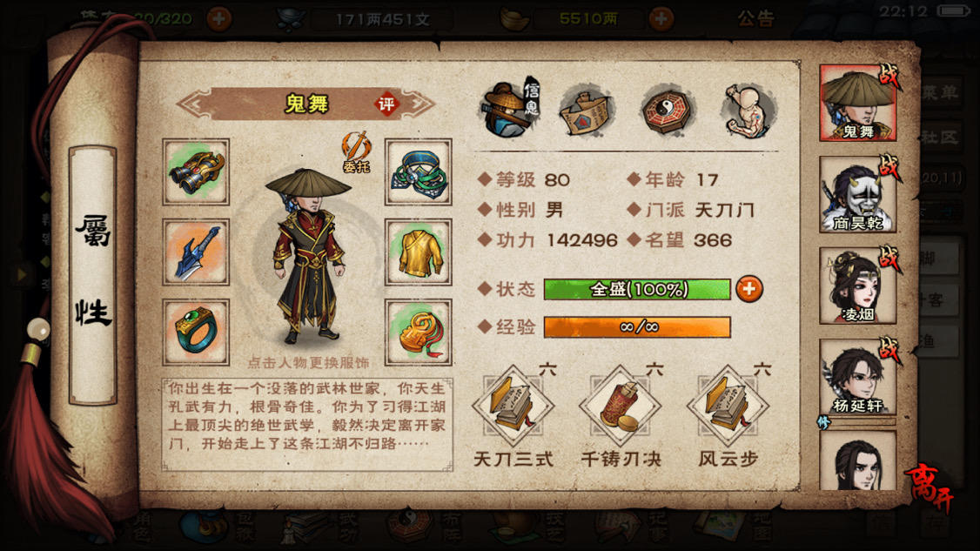Open the 天刀三式 skill book
980x551 pixels.
pos(513,407)
